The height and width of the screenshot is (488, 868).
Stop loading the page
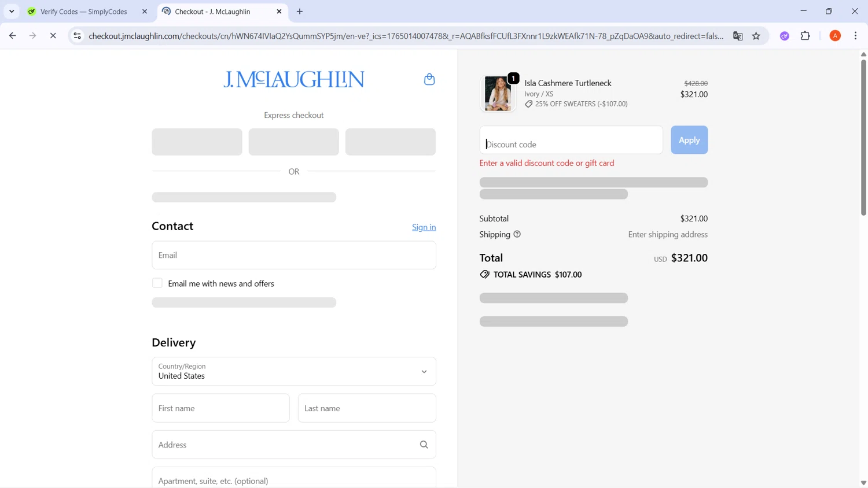pos(53,36)
